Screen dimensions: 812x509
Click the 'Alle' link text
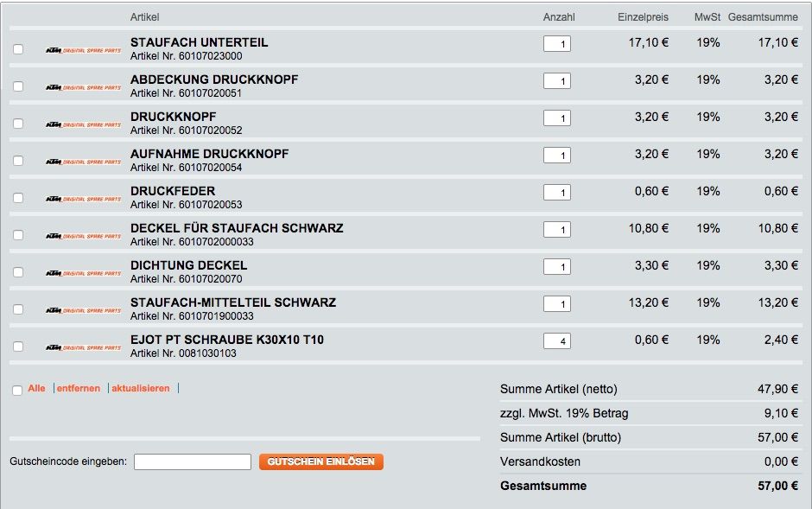pyautogui.click(x=36, y=389)
